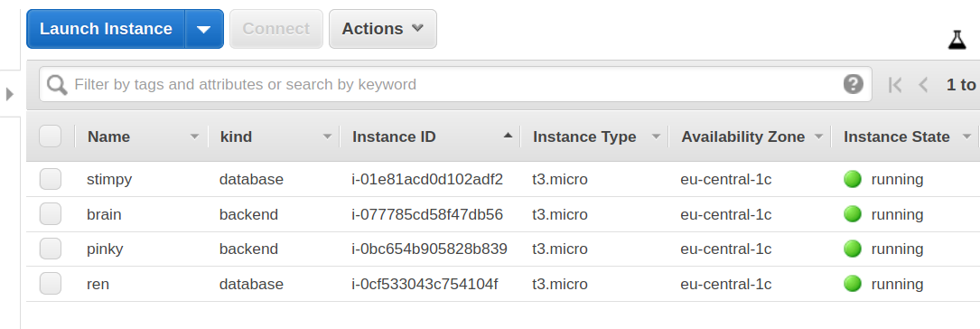The image size is (980, 329).
Task: Click the kind column header
Action: (236, 136)
